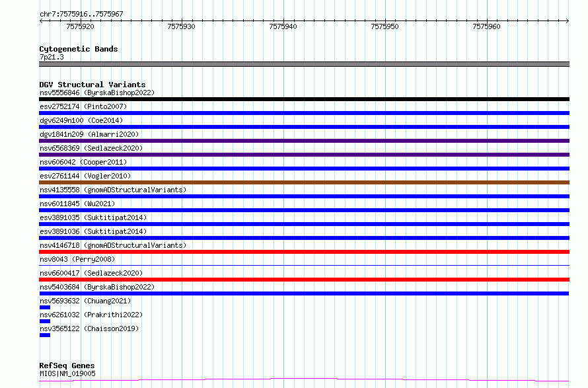Select nsv6011845 (Wu2021) label

pos(77,204)
